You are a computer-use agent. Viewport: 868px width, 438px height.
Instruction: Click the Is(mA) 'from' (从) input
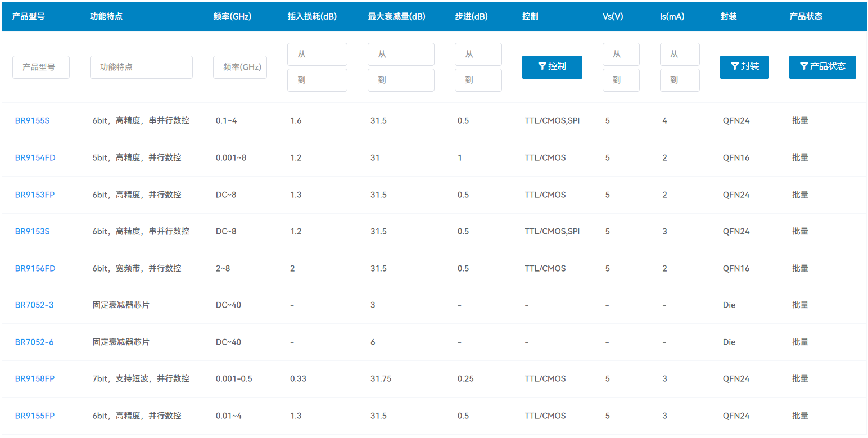679,55
